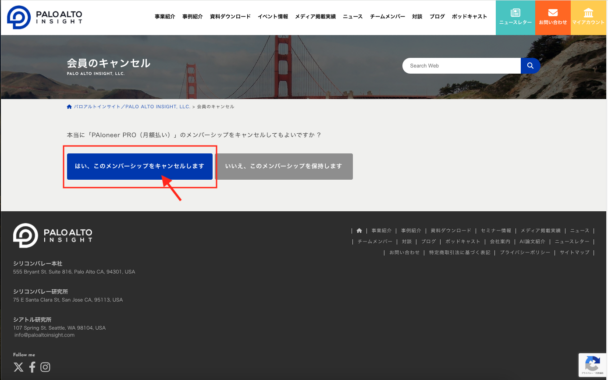Viewport: 608px width, 380px height.
Task: Open footer link ニュース
Action: point(580,231)
